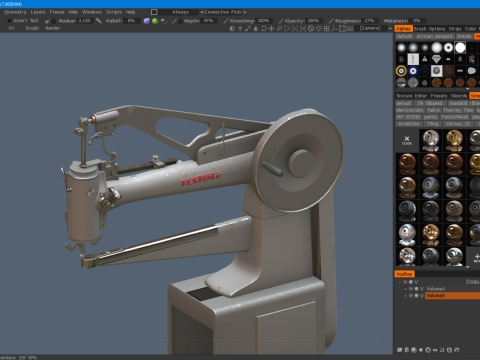The width and height of the screenshot is (480, 360).
Task: Switch to the Render room tab
Action: (x=53, y=28)
